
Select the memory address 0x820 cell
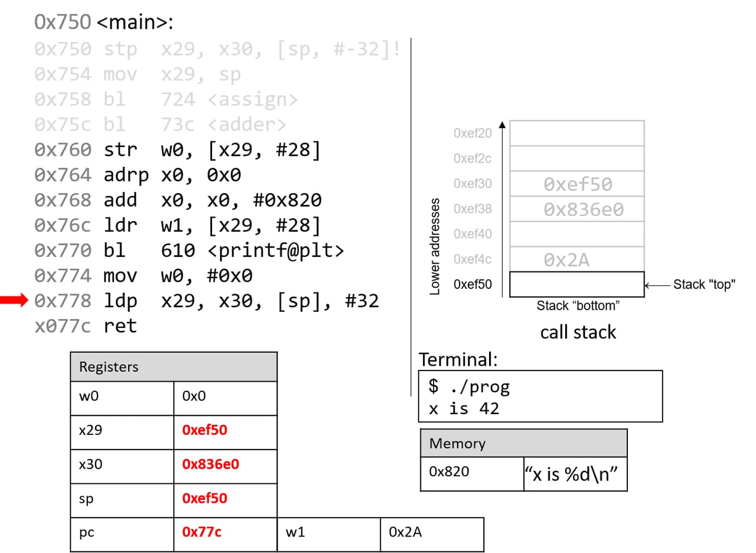[x=472, y=473]
